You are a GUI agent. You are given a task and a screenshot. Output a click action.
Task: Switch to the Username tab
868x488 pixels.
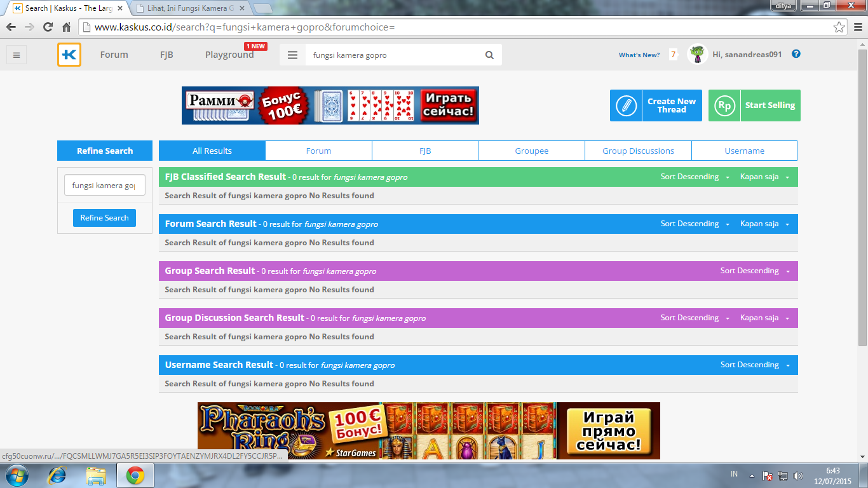[745, 151]
